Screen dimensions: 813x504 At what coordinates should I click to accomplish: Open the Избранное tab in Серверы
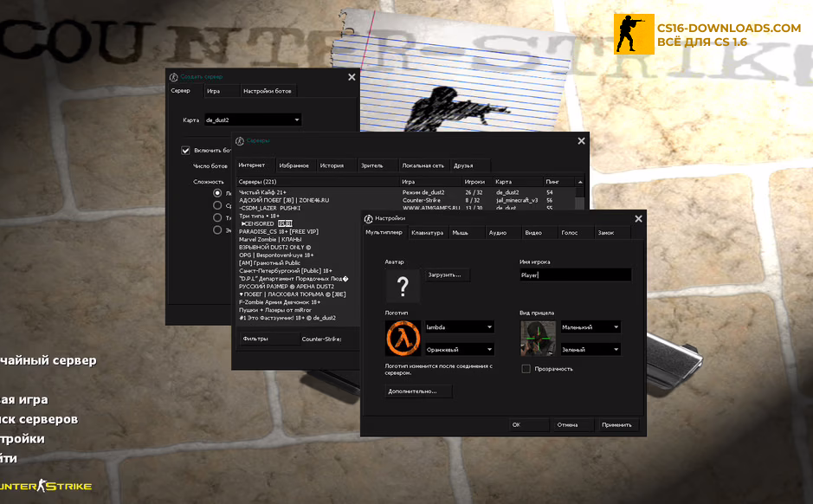pos(294,166)
